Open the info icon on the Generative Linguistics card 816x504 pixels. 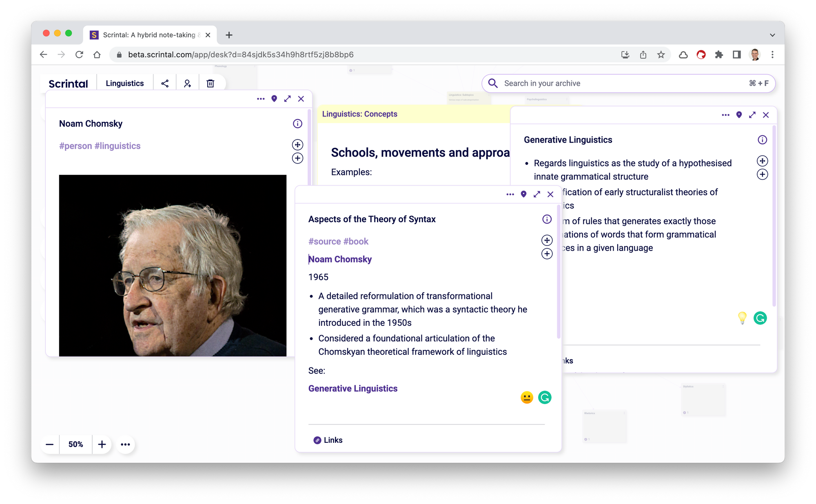coord(762,140)
